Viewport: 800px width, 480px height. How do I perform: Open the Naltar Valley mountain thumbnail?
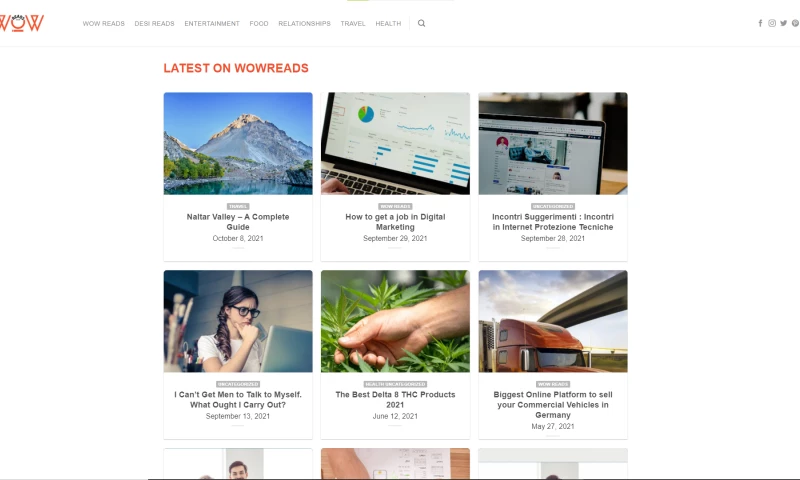238,143
